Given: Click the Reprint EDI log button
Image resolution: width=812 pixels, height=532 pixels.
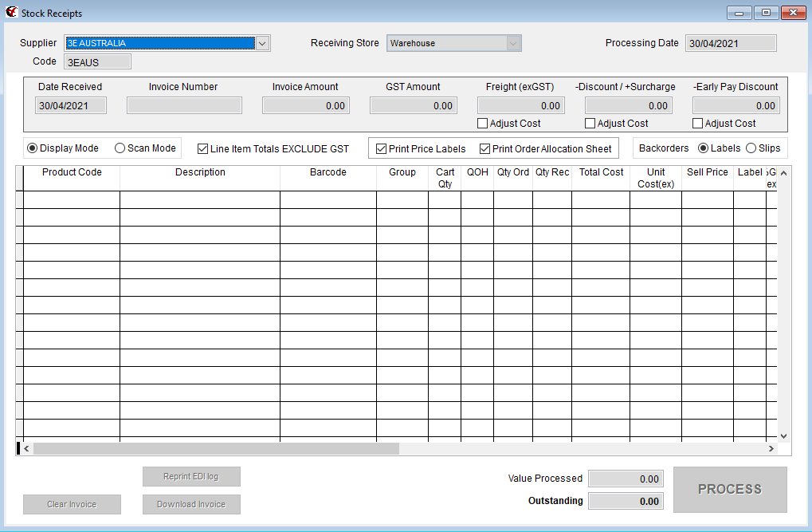Looking at the screenshot, I should tap(191, 476).
